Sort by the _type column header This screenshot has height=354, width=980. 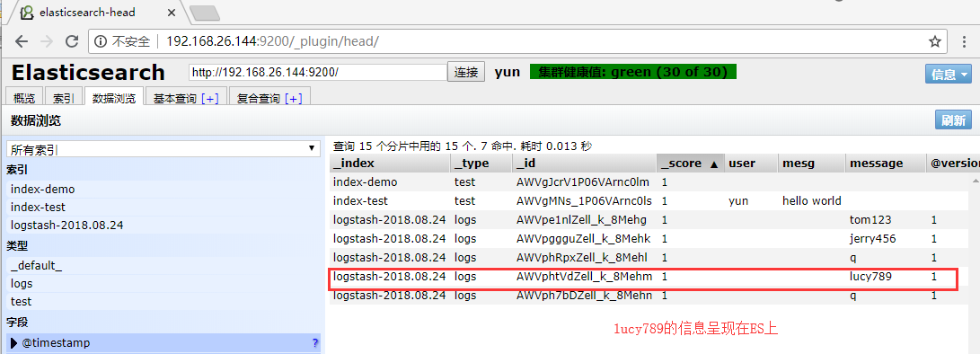481,164
